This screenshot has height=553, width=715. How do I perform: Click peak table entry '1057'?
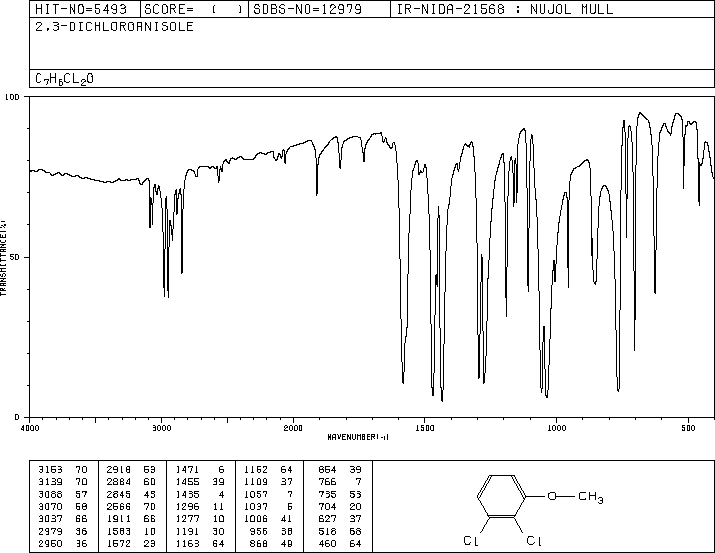pyautogui.click(x=256, y=494)
